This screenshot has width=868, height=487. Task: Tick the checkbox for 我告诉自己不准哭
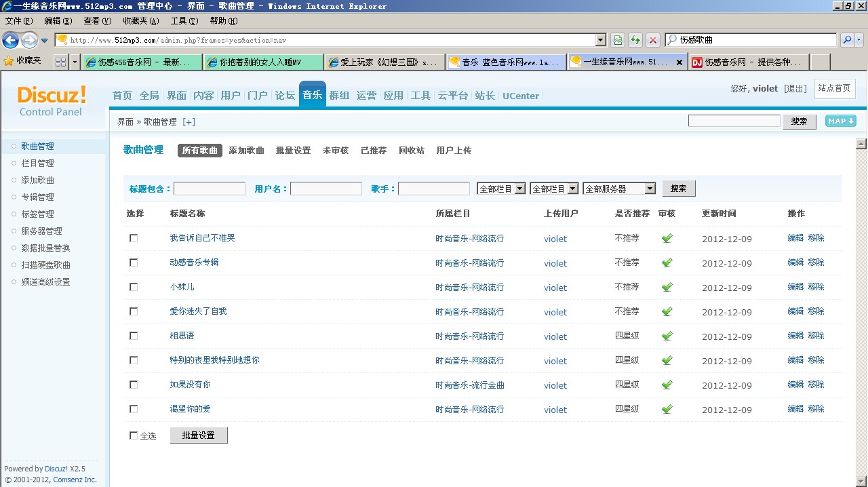[x=134, y=238]
